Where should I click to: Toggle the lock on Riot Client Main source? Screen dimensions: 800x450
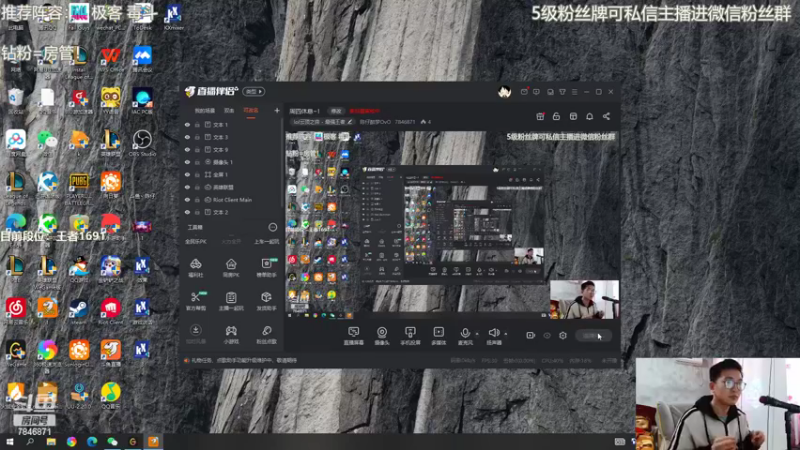click(x=197, y=199)
